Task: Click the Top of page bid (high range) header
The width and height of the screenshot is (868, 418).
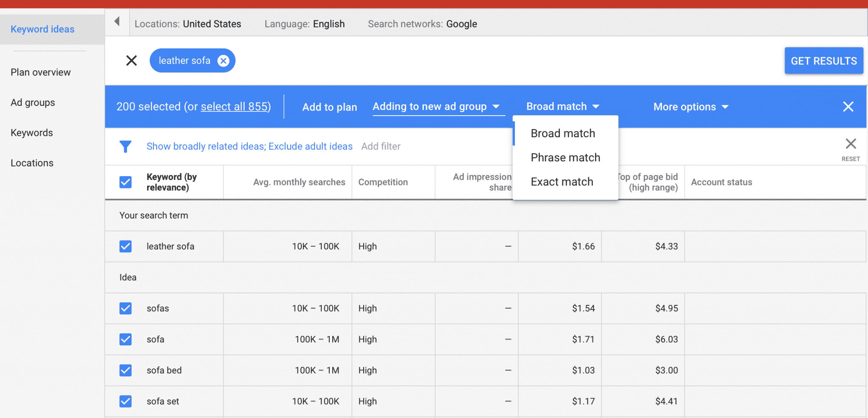Action: point(648,182)
